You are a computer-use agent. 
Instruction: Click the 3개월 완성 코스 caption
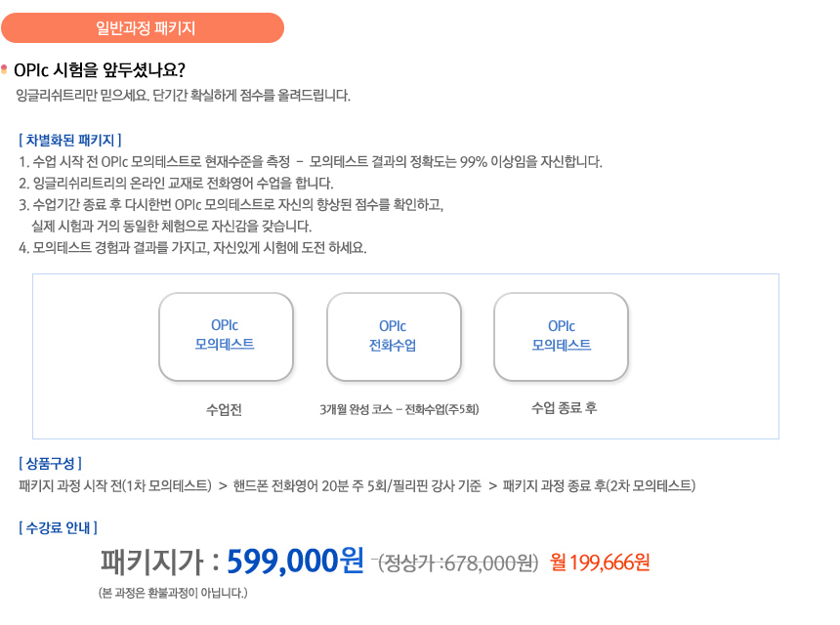coord(399,410)
